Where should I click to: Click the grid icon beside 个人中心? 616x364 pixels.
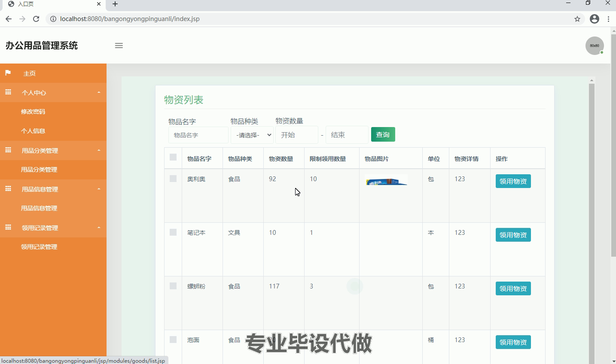(x=8, y=92)
